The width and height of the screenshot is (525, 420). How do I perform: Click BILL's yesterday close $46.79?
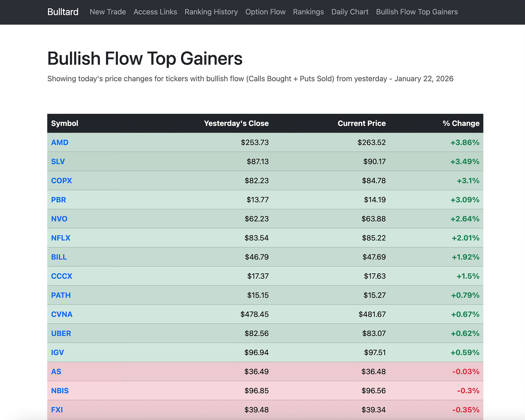pyautogui.click(x=257, y=257)
